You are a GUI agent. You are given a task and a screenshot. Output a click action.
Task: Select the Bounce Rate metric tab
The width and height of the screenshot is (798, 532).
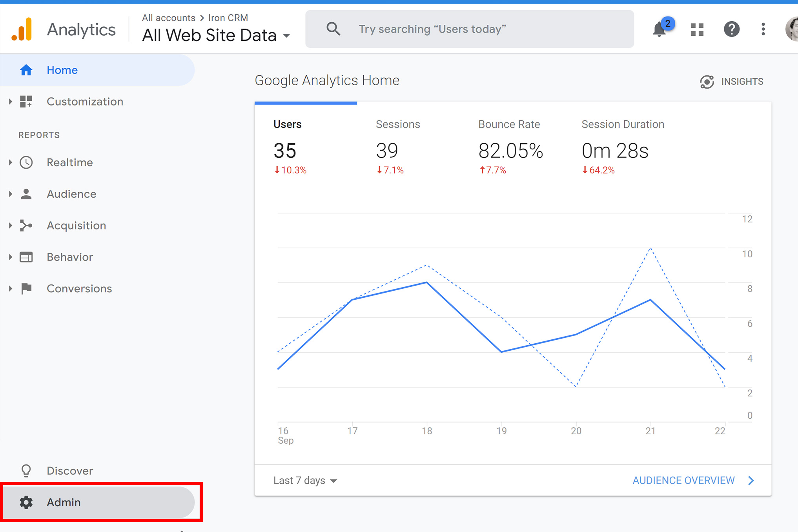(x=511, y=147)
